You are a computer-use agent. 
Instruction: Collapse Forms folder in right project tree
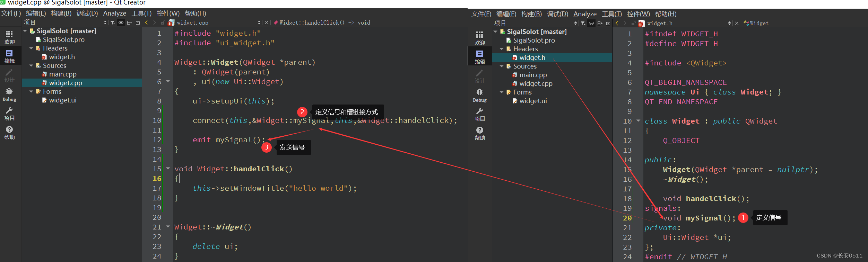(502, 92)
